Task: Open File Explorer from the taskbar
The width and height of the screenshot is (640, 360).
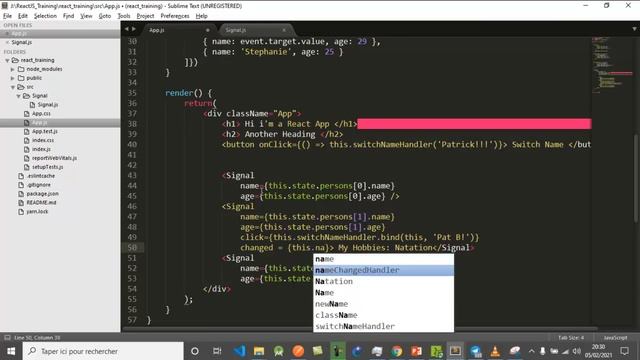Action: coord(259,351)
